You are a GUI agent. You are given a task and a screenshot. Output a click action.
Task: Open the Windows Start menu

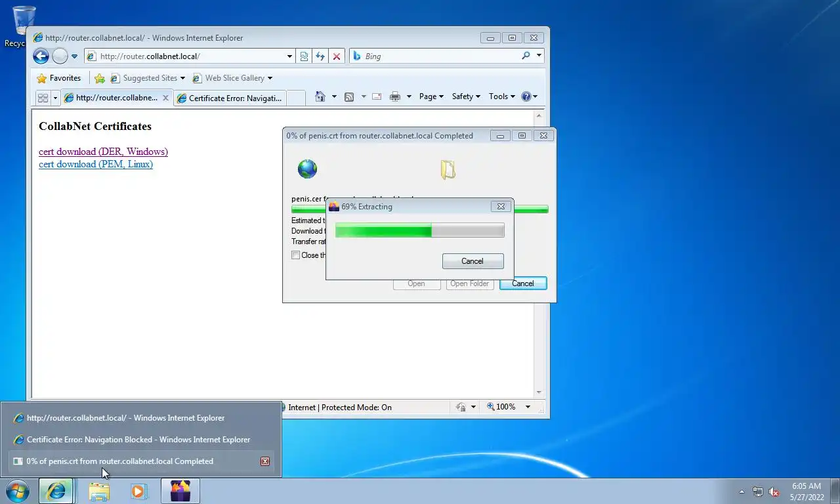pyautogui.click(x=18, y=491)
